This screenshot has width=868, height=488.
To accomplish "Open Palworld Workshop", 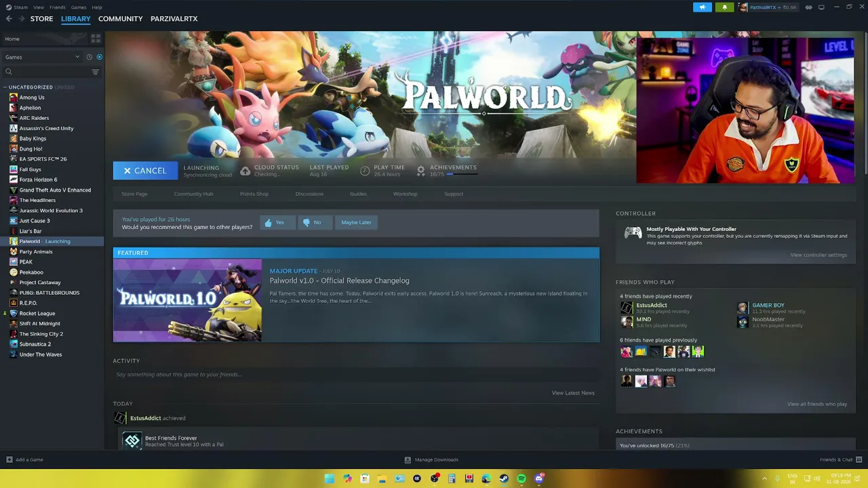I will click(x=406, y=194).
